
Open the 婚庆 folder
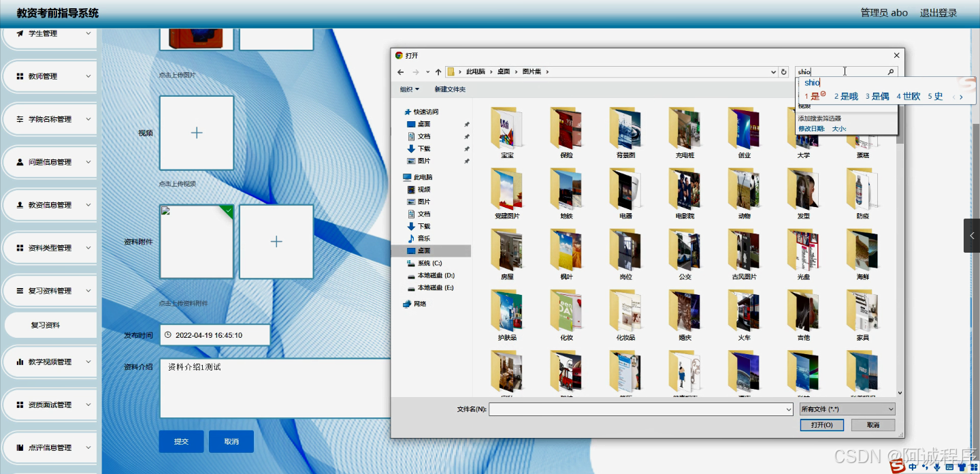(685, 315)
